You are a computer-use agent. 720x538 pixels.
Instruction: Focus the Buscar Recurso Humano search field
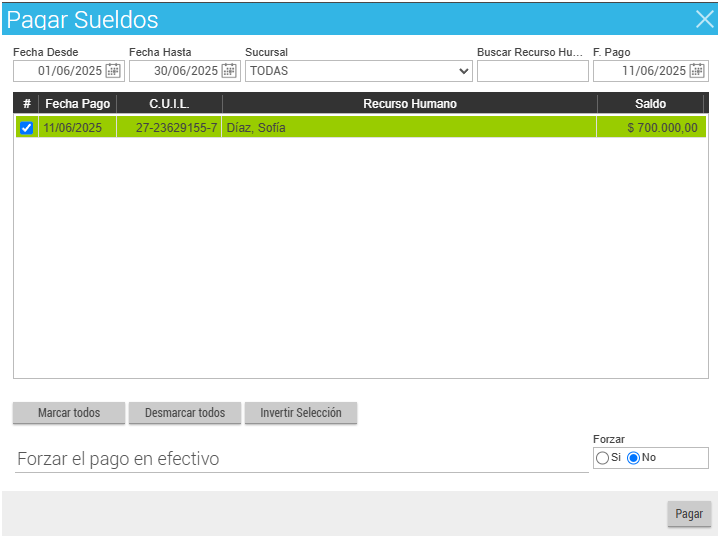pos(532,71)
